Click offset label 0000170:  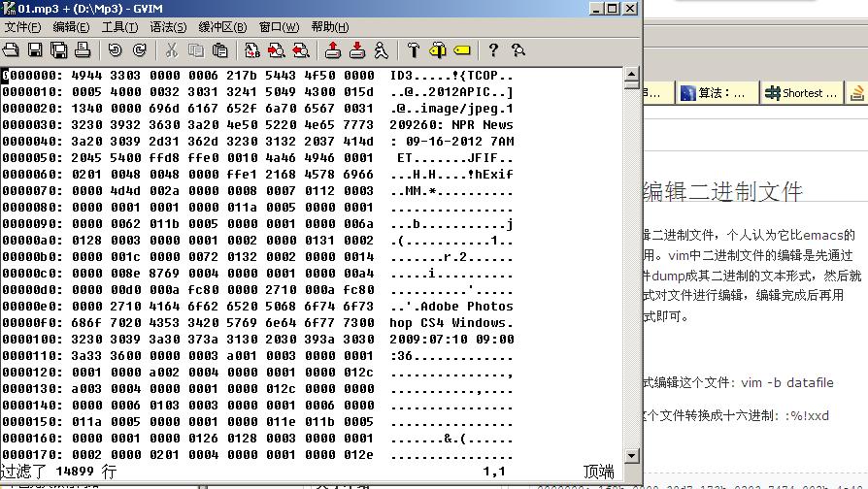[32, 455]
